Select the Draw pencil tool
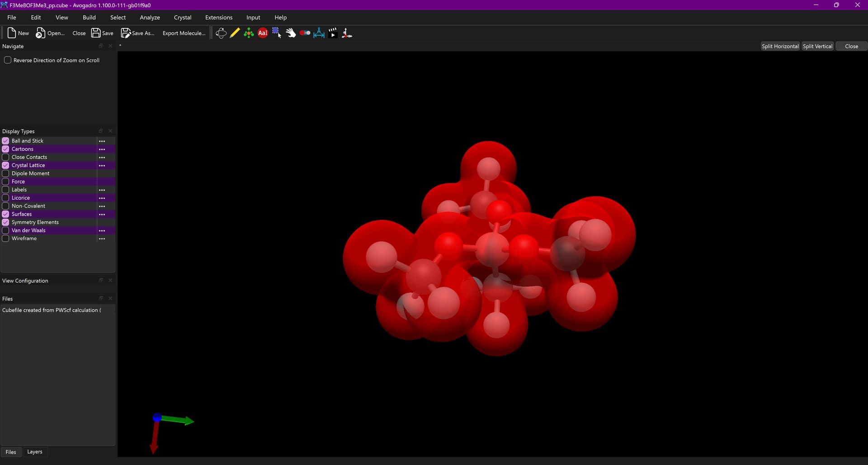The height and width of the screenshot is (465, 868). (x=235, y=33)
